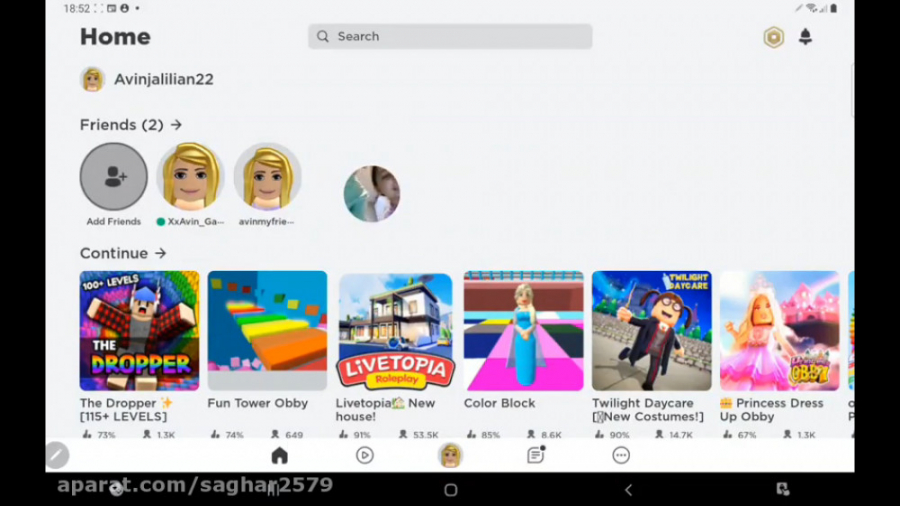This screenshot has height=506, width=900.
Task: Open Twilight Daycare thumbnail
Action: pos(651,331)
